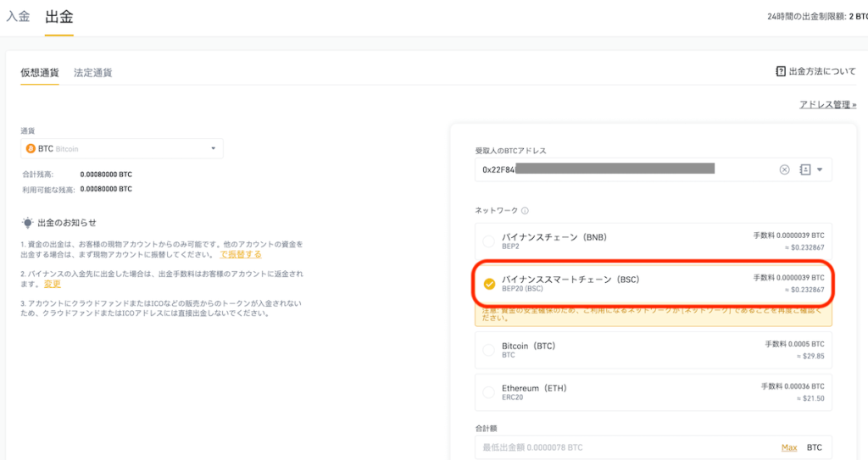The height and width of the screenshot is (460, 868).
Task: Click the info icon next to ネットワーク
Action: coord(525,211)
